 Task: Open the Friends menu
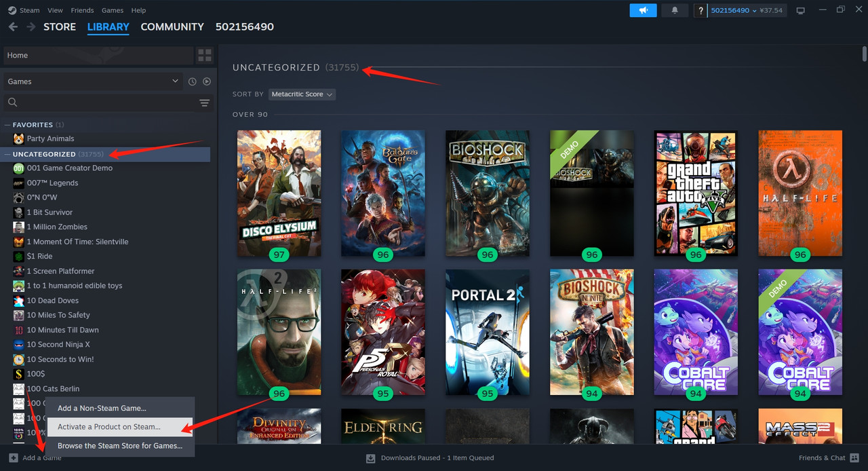click(83, 10)
